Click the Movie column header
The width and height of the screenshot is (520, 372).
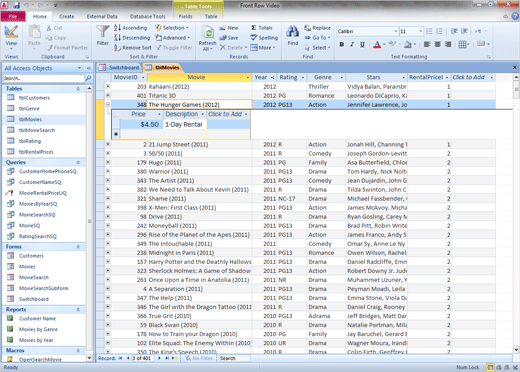pyautogui.click(x=199, y=77)
